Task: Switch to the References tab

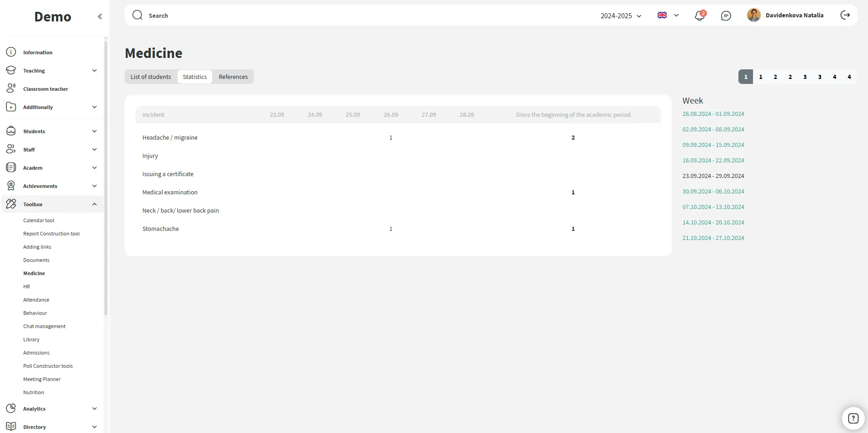Action: click(x=233, y=77)
